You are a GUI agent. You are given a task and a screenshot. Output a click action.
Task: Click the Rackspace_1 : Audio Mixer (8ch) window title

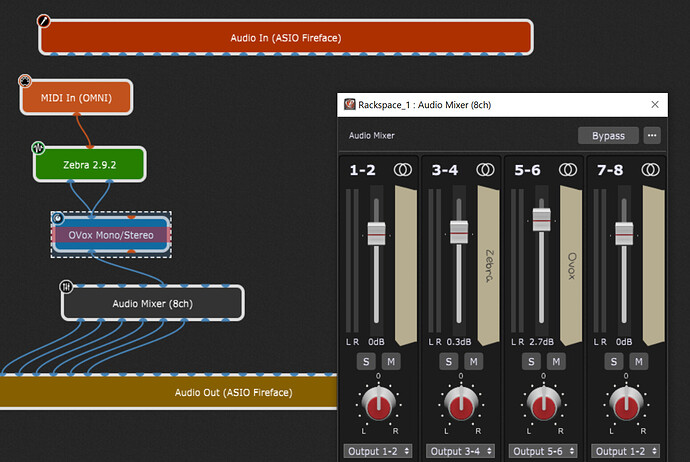(424, 105)
